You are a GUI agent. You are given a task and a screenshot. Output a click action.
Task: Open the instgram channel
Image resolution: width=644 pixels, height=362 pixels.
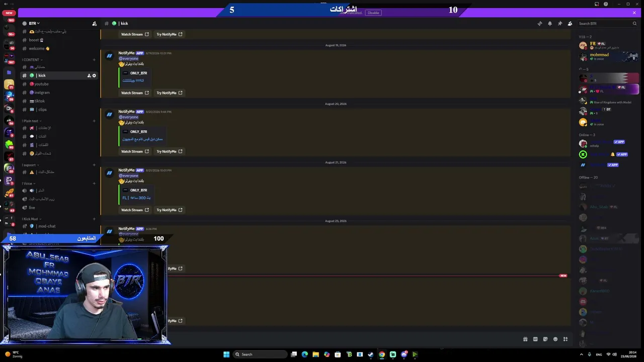[x=59, y=93]
